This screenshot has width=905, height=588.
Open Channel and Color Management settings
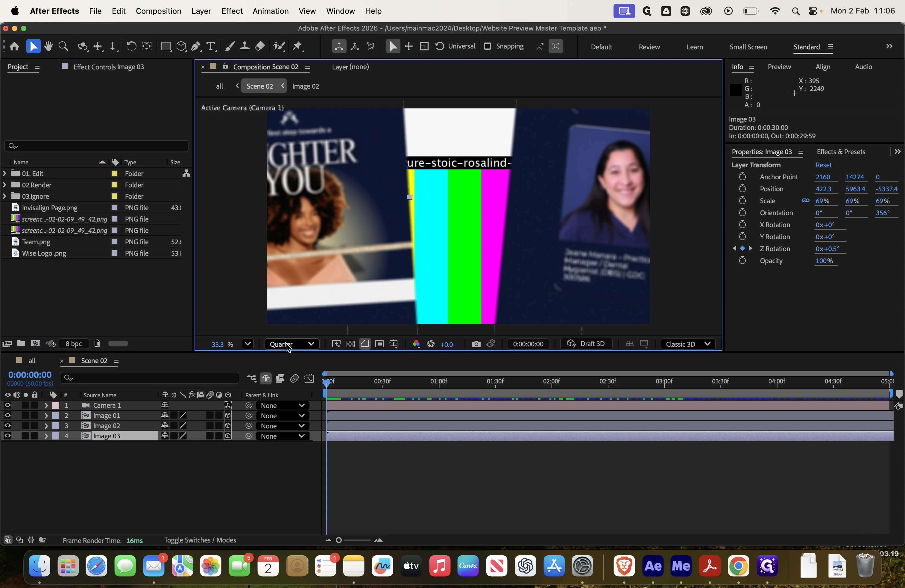coord(416,343)
